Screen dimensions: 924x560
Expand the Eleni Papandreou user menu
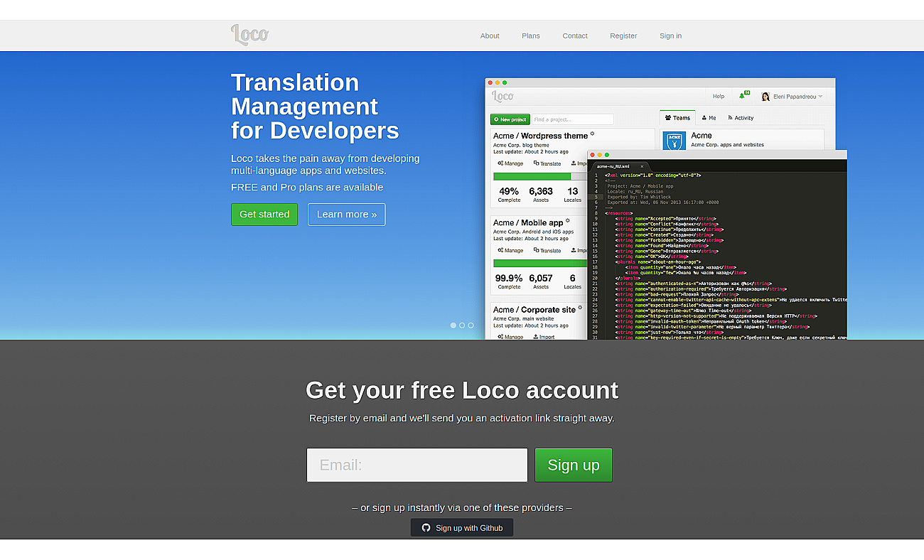point(820,97)
